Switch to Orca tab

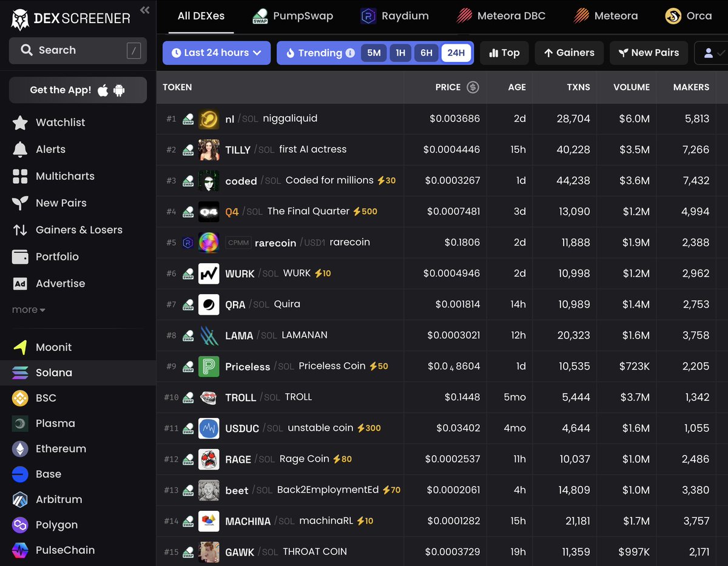[x=689, y=16]
